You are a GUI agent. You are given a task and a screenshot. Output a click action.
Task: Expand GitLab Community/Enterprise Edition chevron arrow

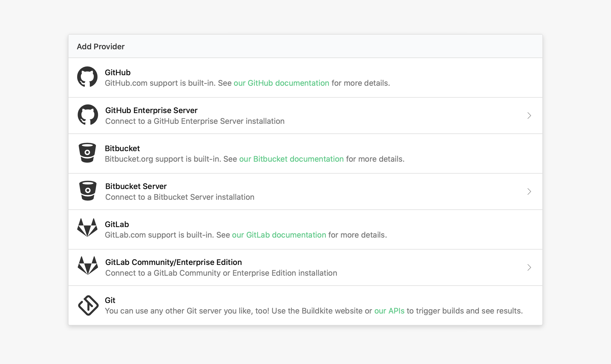pyautogui.click(x=529, y=267)
